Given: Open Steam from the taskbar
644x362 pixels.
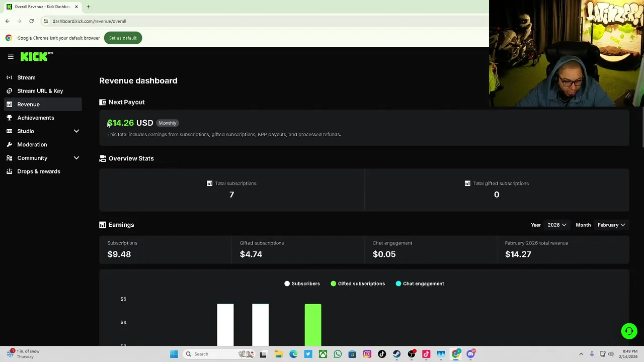Looking at the screenshot, I should tap(396, 354).
